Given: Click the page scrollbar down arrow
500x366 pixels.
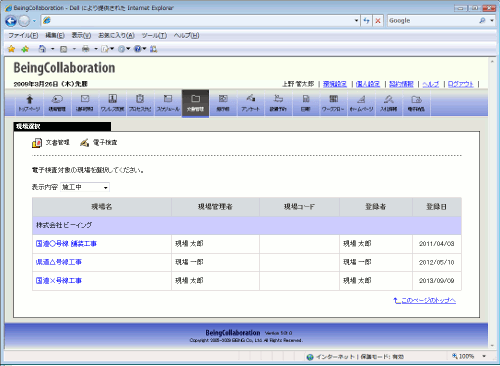Looking at the screenshot, I should click(x=492, y=346).
